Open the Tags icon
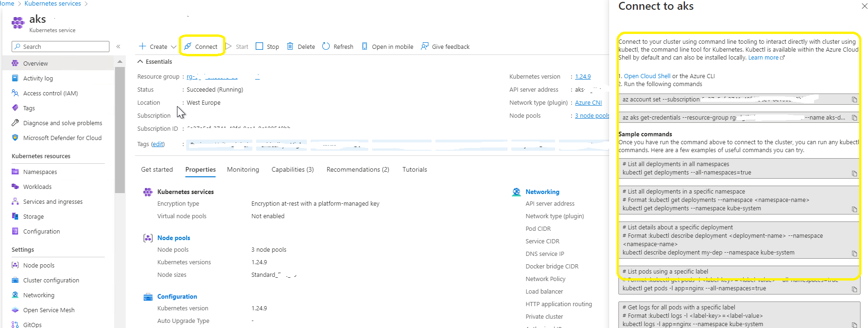The width and height of the screenshot is (868, 328). (15, 108)
